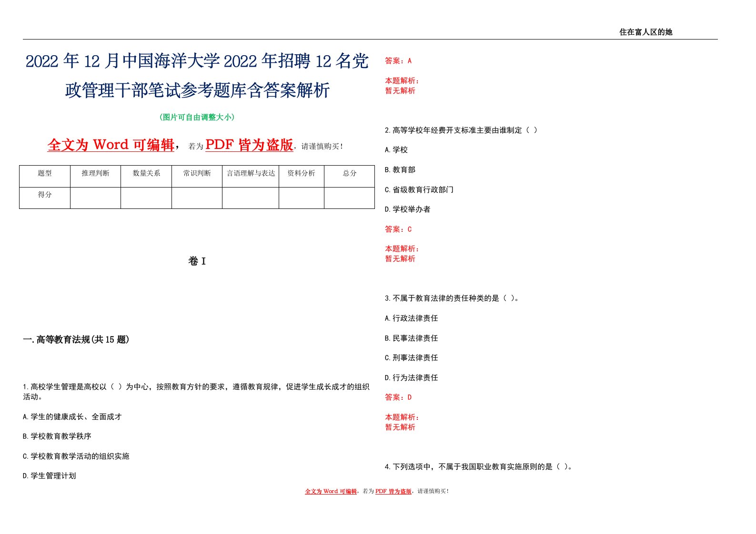Screen dimensions: 756x534
Task: Click the heading 一.高等教育法规(共15题)
Action: click(76, 339)
